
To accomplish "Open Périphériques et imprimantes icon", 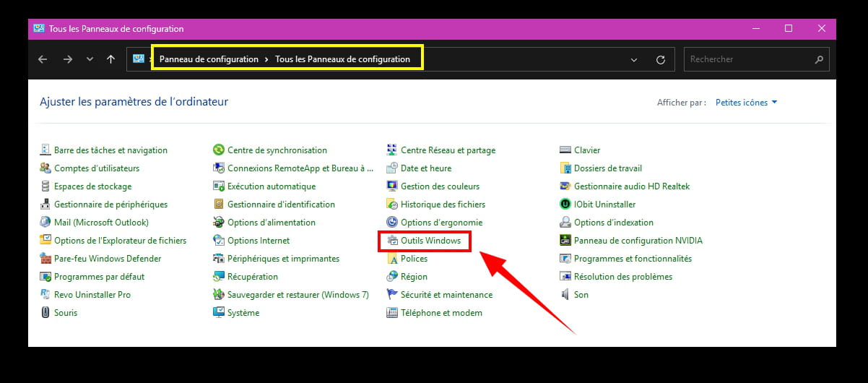I will [x=219, y=259].
